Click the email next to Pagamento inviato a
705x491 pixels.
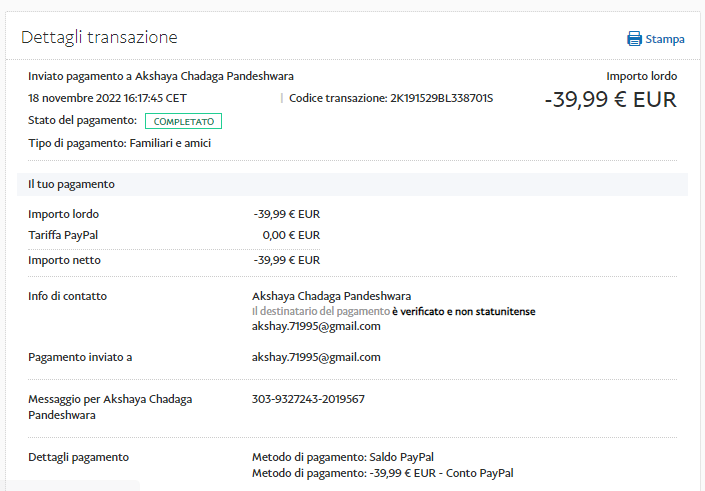316,357
